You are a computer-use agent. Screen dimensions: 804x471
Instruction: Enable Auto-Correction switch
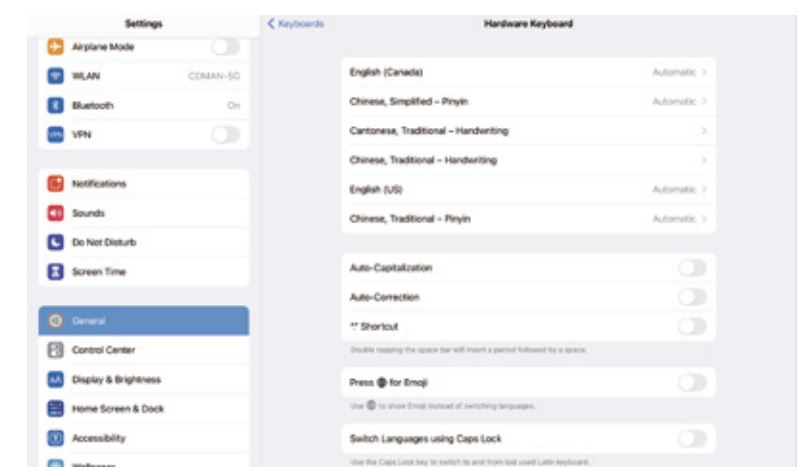pos(692,297)
